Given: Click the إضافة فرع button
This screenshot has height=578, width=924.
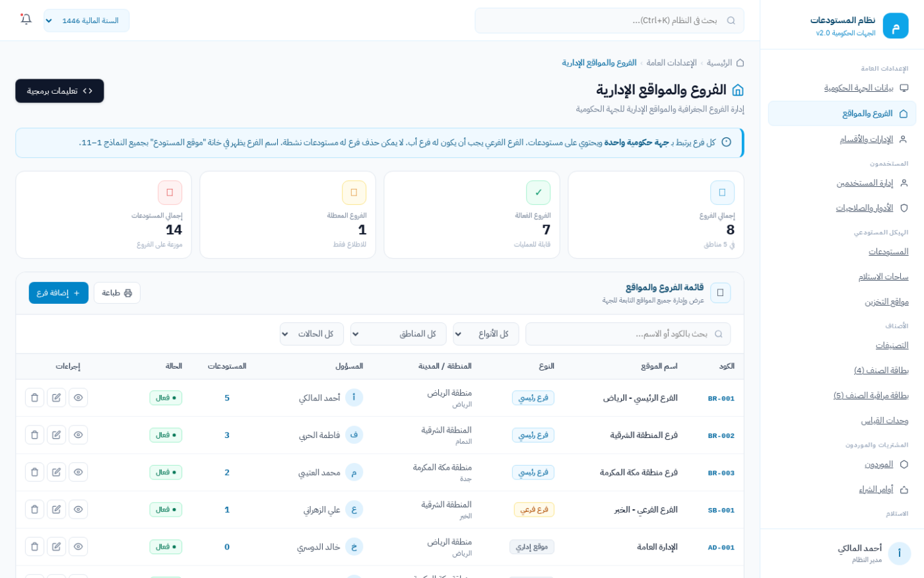Looking at the screenshot, I should click(x=59, y=293).
